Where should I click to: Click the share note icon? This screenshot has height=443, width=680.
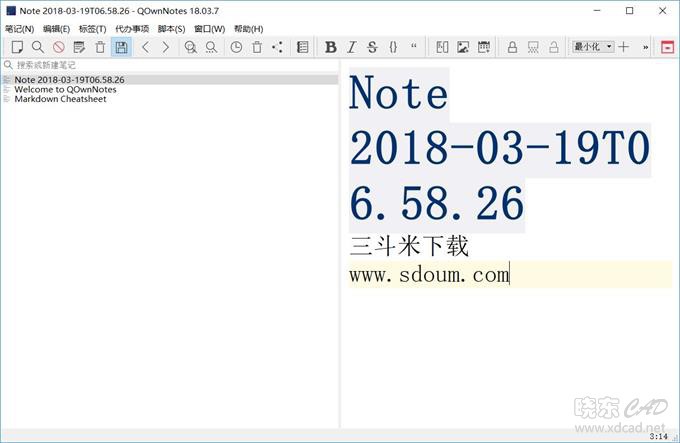(278, 47)
